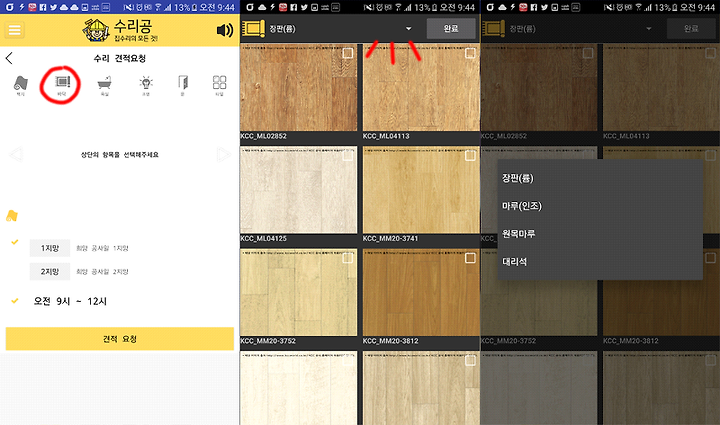Tap the 수리 견적요청 page title
The height and width of the screenshot is (425, 720).
pos(120,58)
